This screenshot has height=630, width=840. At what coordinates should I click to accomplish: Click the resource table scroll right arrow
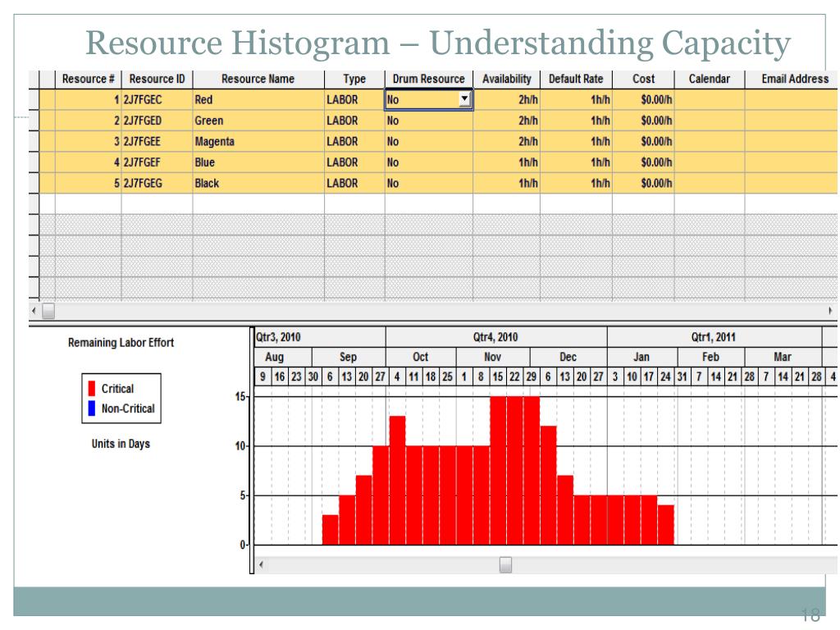coord(830,310)
